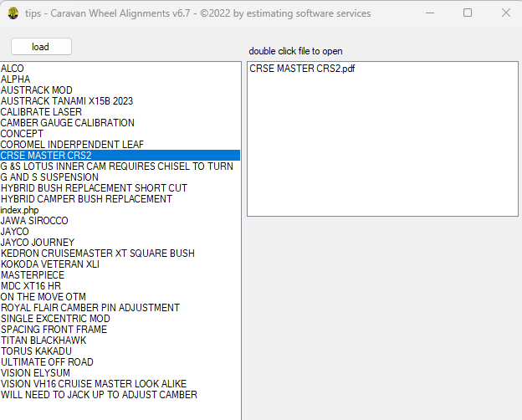Select COROMEL INDERPENDENT LEAF

[x=120, y=145]
